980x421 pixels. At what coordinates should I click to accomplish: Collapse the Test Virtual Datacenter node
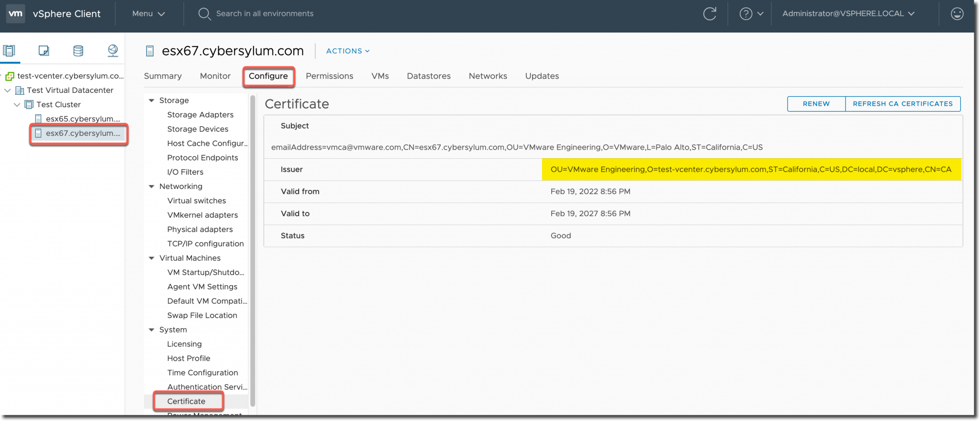(8, 90)
